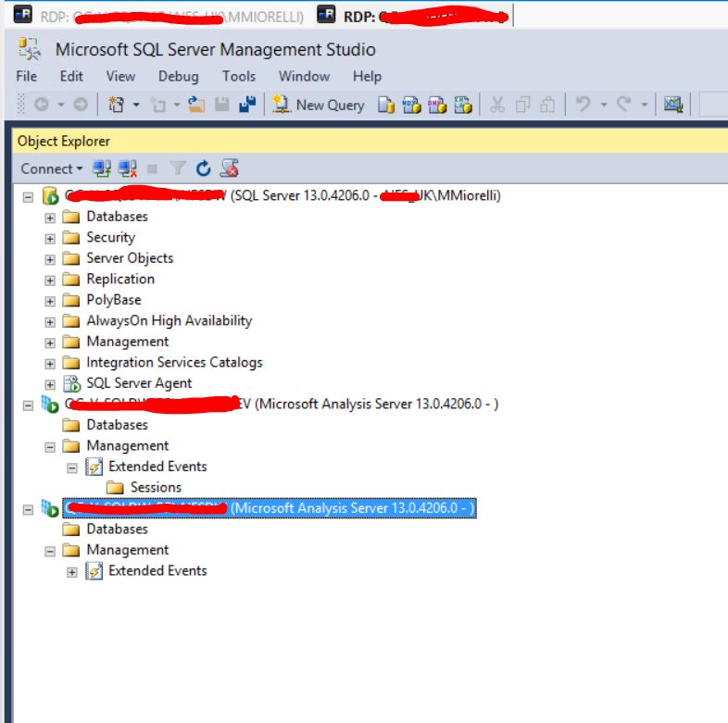Click the Paste toolbar icon
728x723 pixels.
click(x=548, y=105)
